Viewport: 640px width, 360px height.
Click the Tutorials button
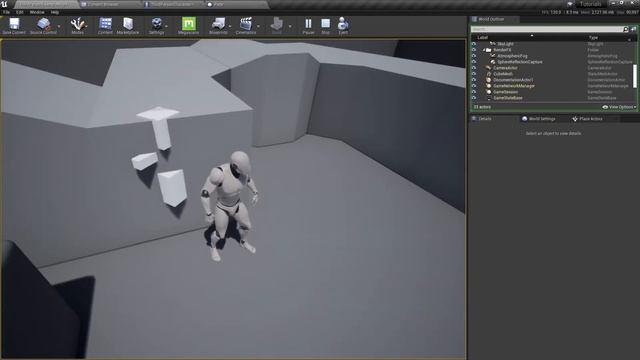click(x=591, y=4)
